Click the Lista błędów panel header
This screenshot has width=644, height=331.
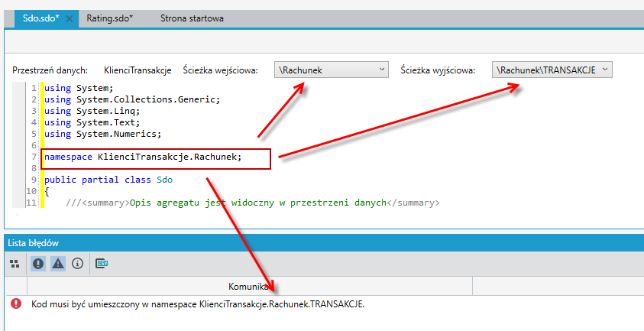[x=324, y=243]
